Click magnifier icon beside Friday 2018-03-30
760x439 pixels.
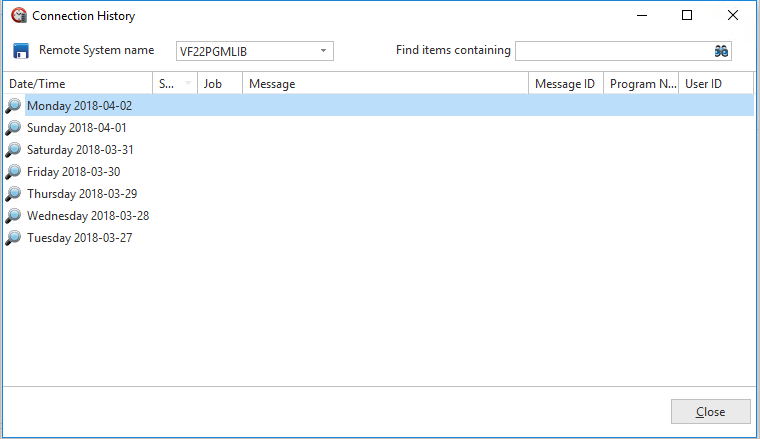(x=13, y=172)
